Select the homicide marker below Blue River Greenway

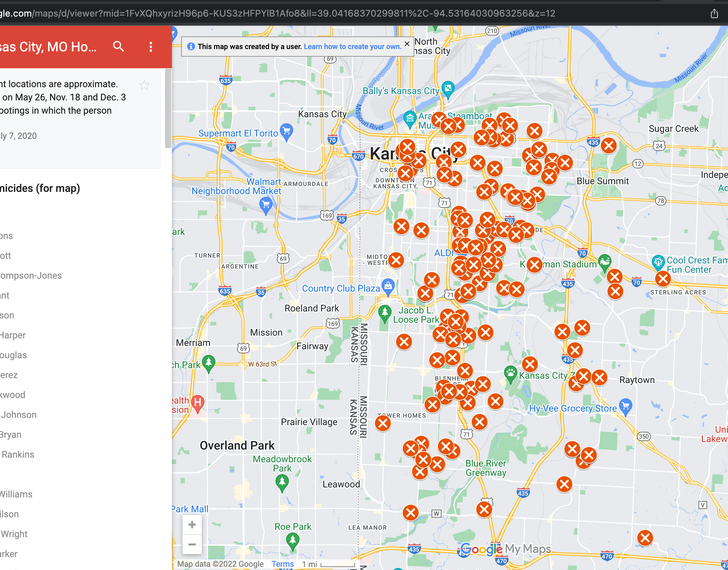pos(484,510)
